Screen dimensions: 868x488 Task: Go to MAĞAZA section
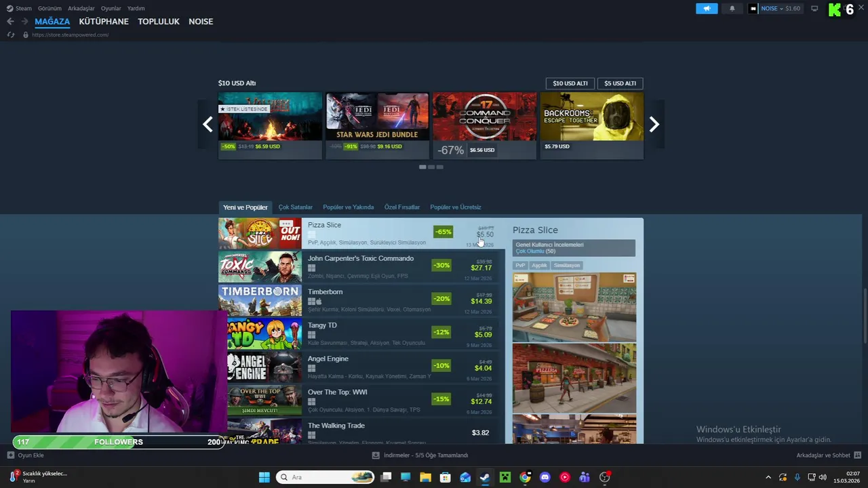52,22
